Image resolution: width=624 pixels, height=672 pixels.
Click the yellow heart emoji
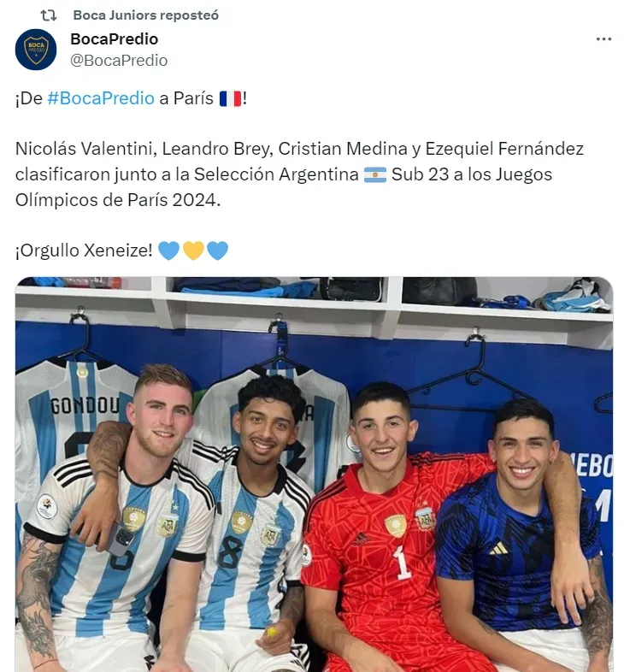193,251
